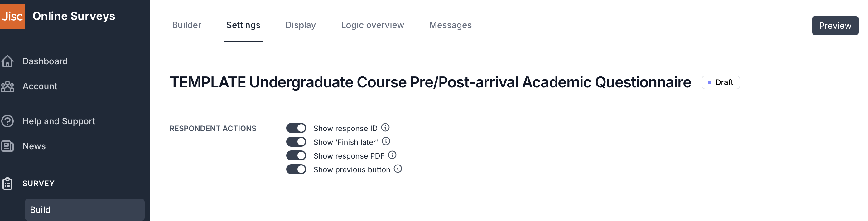Select the Messages tab
The height and width of the screenshot is (221, 868).
(x=450, y=25)
